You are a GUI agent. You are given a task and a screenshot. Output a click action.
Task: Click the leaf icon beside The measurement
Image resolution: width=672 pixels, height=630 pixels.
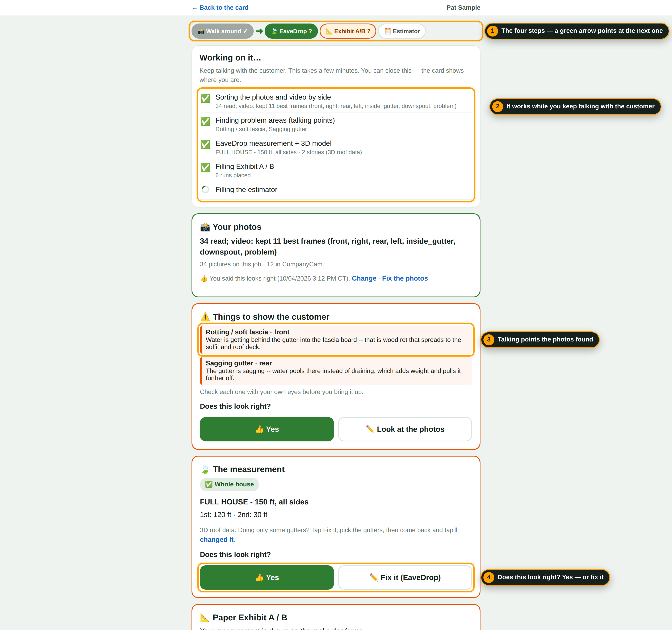click(x=205, y=470)
